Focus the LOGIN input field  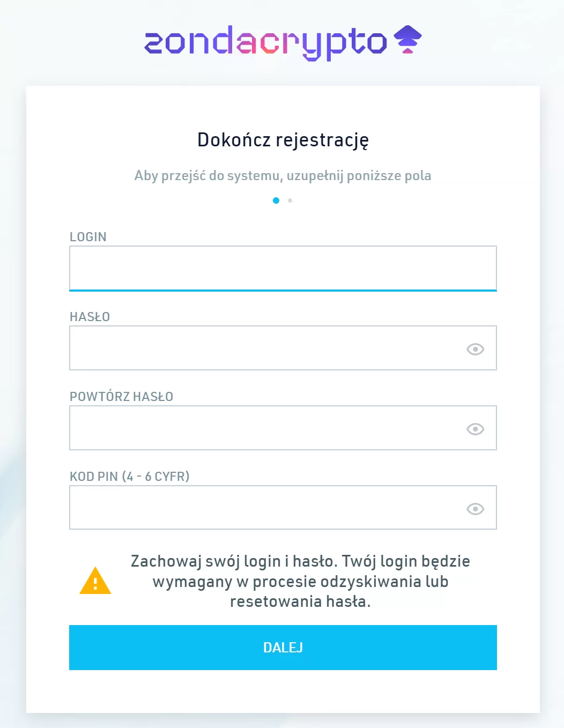pos(283,268)
